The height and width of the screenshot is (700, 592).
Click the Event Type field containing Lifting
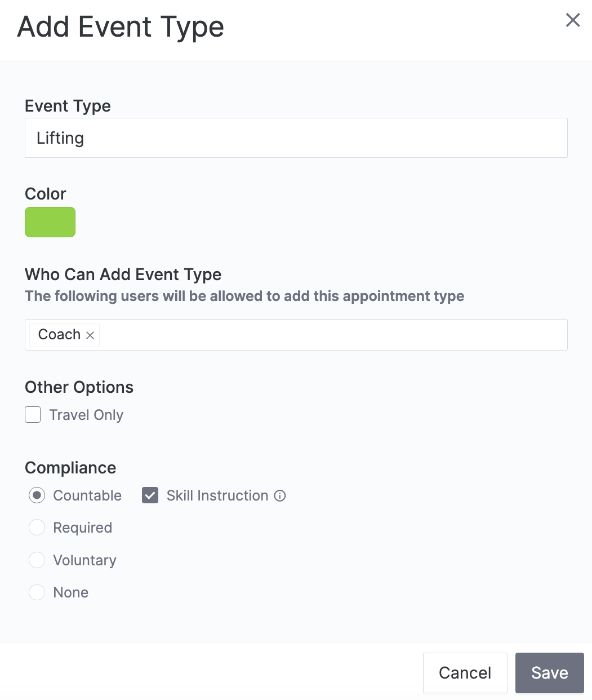(296, 138)
